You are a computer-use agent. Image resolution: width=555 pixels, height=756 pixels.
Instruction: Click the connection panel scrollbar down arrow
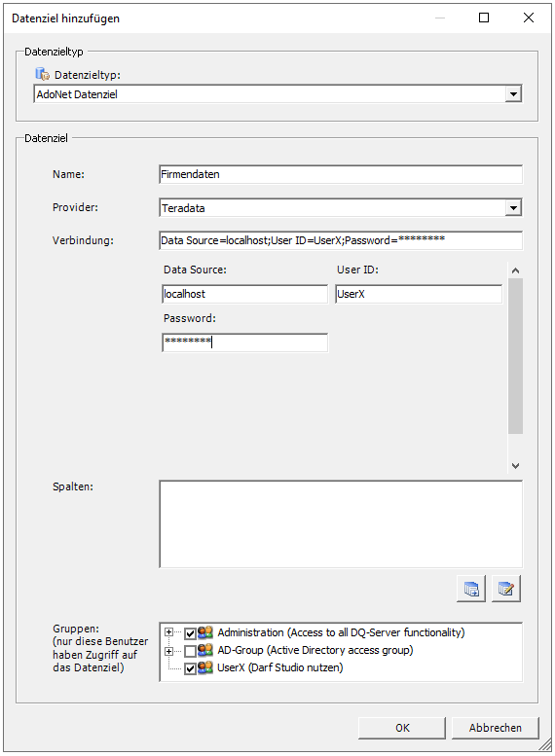[515, 465]
